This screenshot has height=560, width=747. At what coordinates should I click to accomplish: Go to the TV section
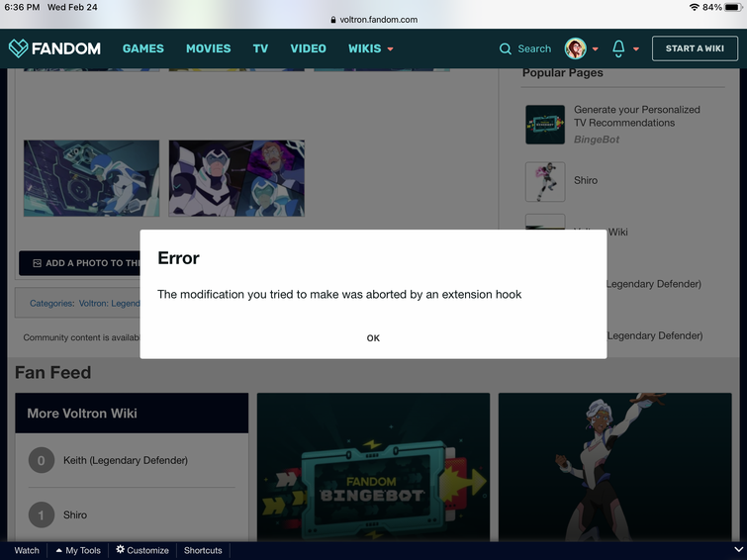(x=260, y=48)
